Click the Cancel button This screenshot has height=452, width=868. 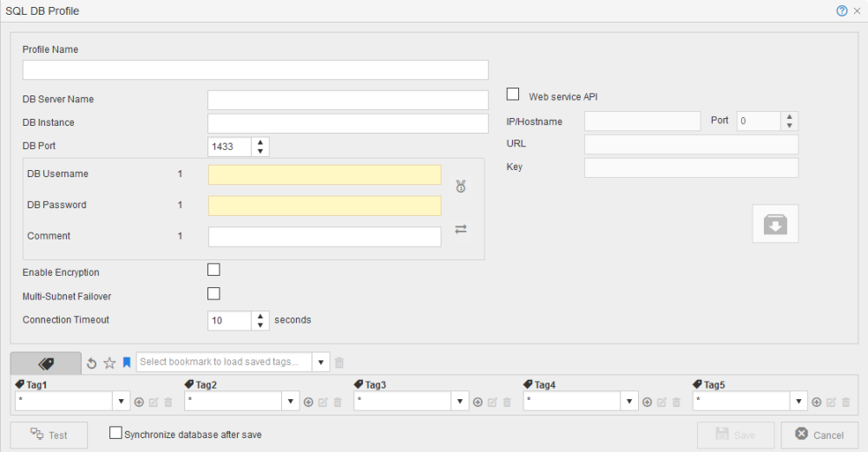click(x=819, y=435)
